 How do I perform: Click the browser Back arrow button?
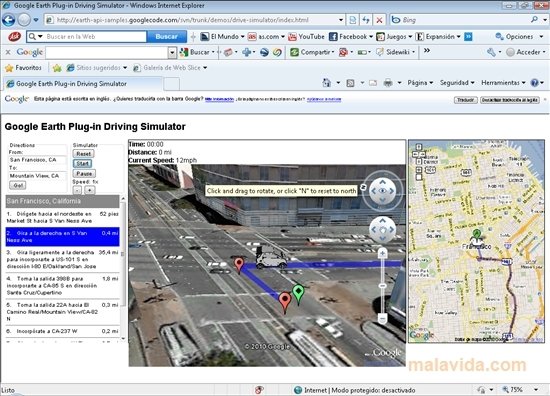click(8, 20)
